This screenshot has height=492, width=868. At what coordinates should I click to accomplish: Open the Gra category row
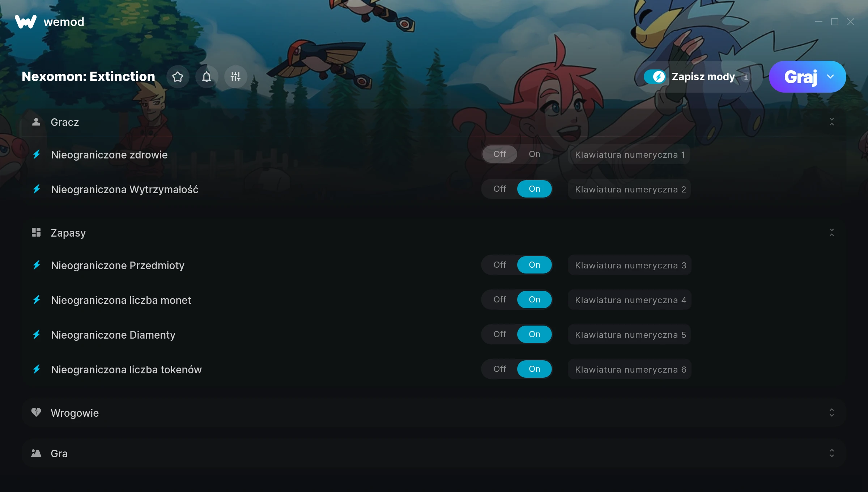pos(434,453)
